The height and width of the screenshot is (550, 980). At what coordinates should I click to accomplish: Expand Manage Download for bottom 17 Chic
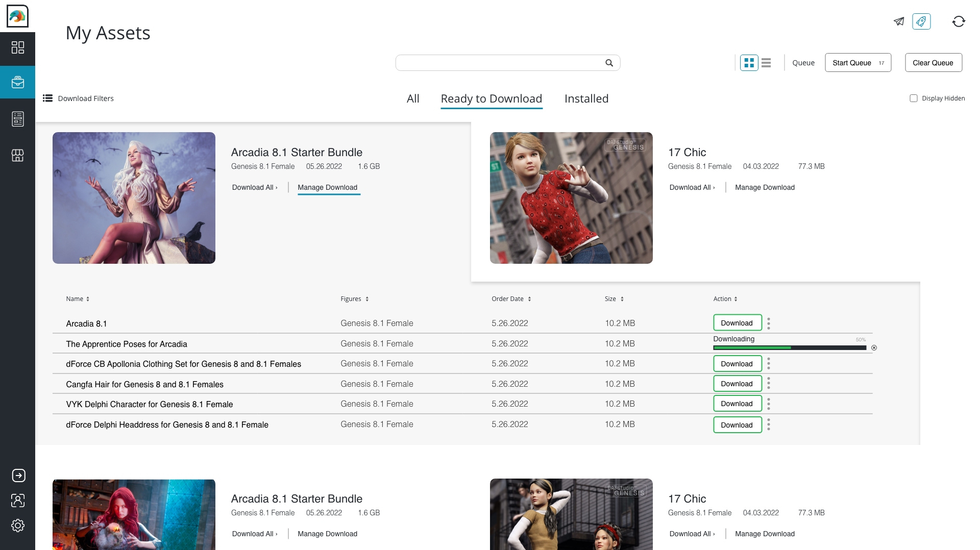(765, 534)
